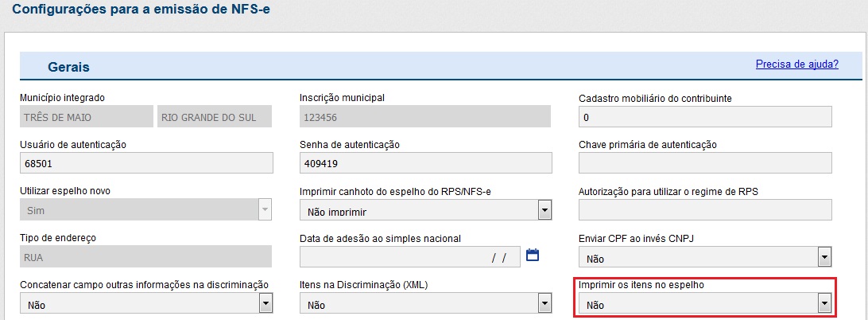Open the 'Precisa de ajuda?' help link

(x=797, y=64)
